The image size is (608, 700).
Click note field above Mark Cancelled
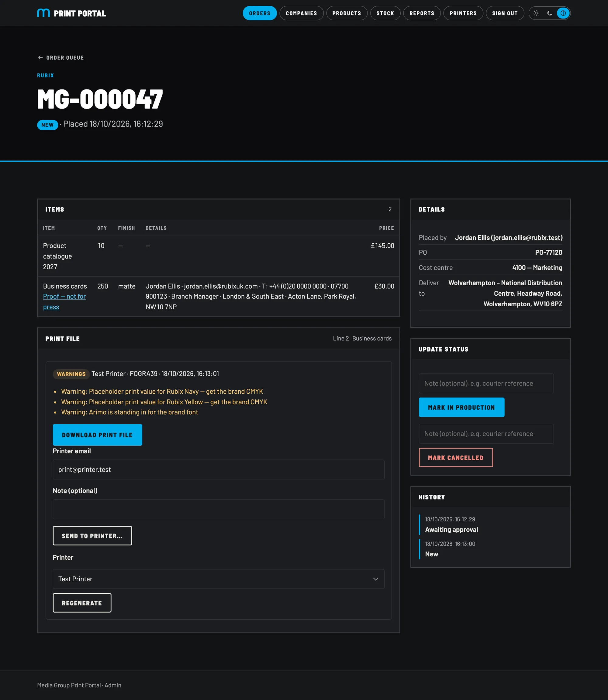coord(486,434)
